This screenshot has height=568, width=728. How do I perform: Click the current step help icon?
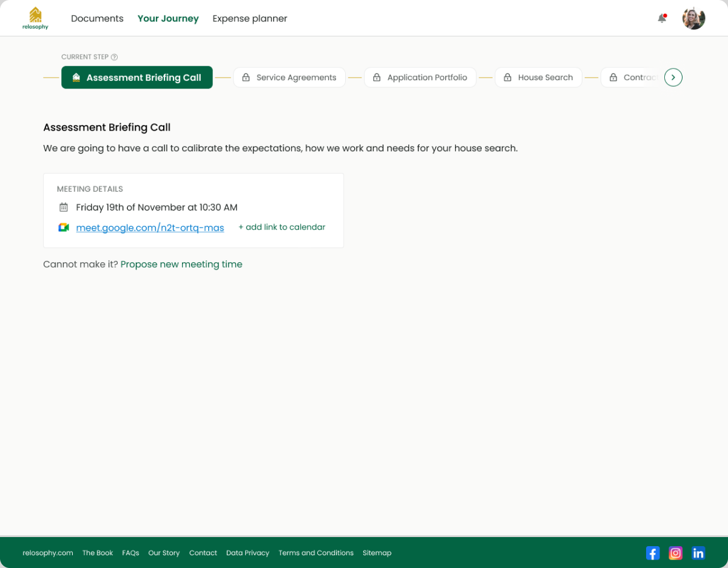(x=114, y=57)
